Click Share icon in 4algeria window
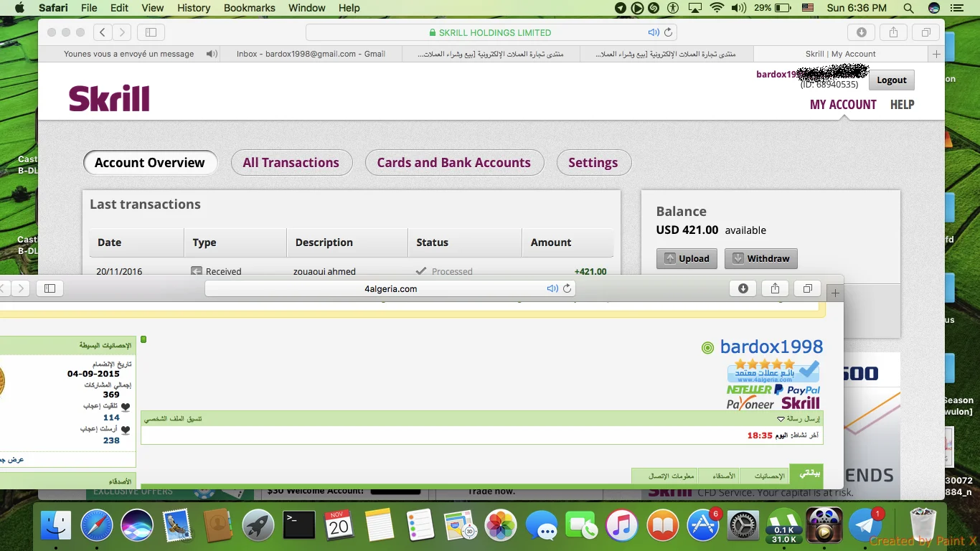 coord(775,288)
